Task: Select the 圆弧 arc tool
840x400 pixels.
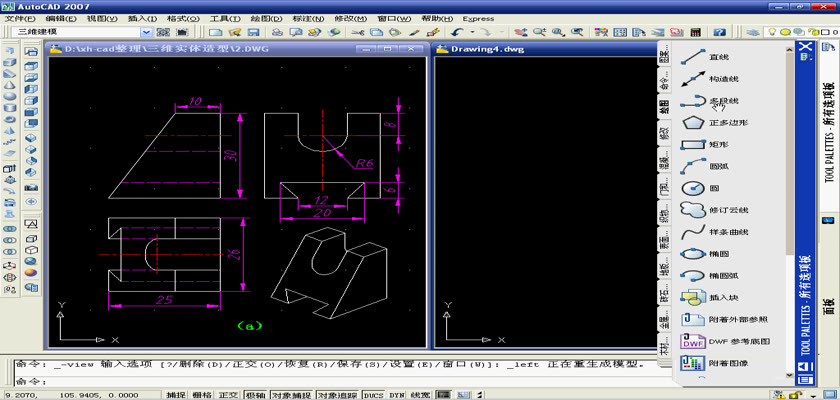Action: [706, 167]
